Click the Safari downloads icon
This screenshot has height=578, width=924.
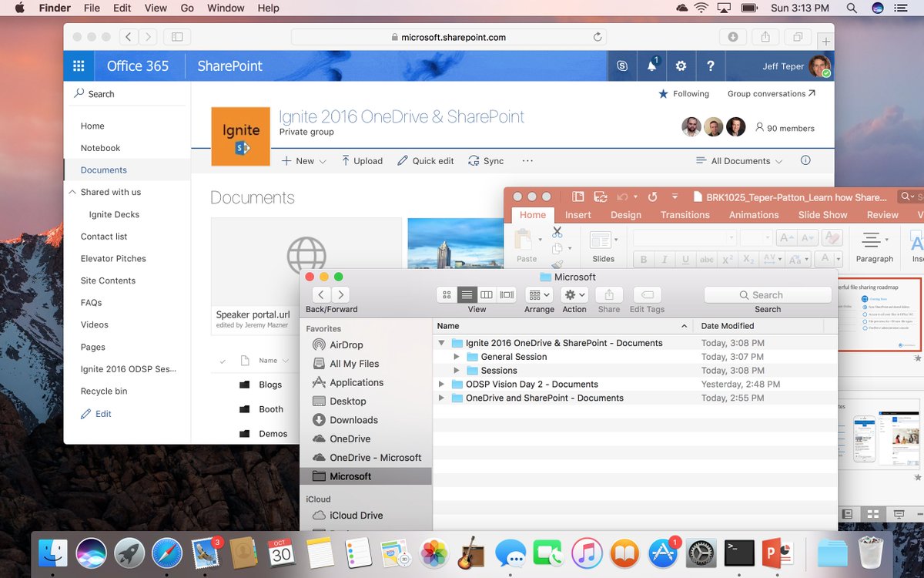tap(733, 37)
